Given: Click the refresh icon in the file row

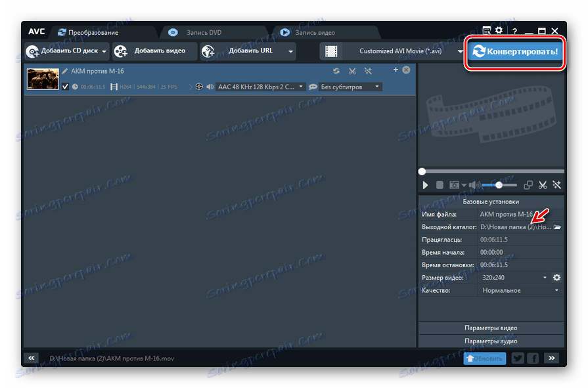Looking at the screenshot, I should [x=336, y=71].
